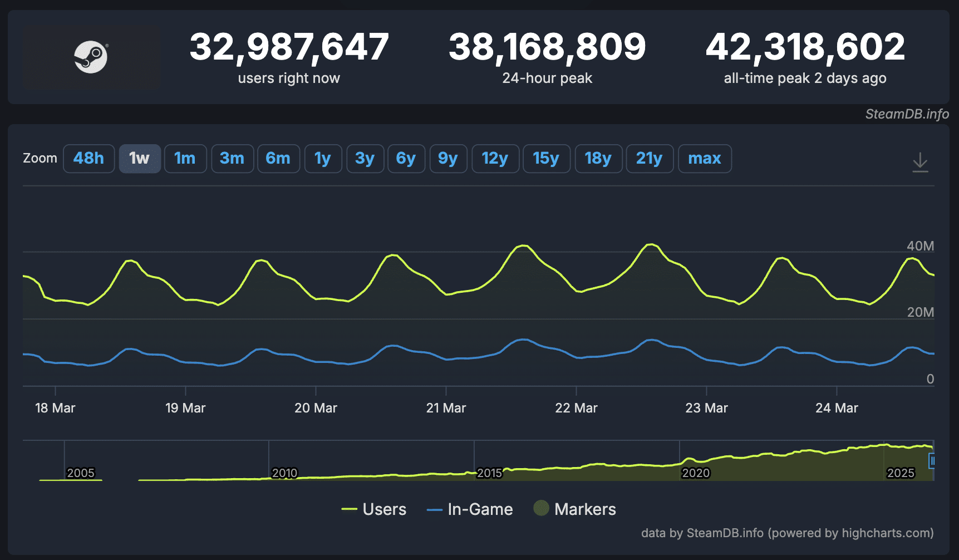Select the 1y time range
The image size is (959, 560).
(323, 159)
